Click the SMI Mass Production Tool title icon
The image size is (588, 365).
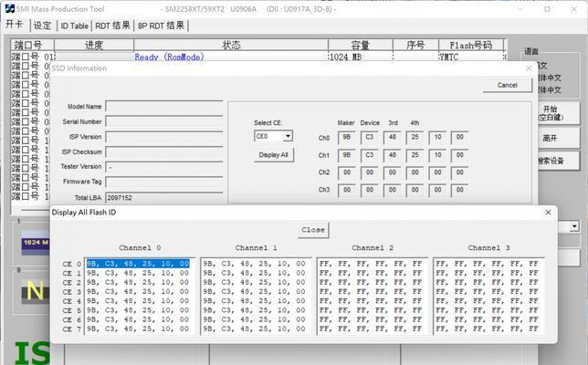click(9, 8)
